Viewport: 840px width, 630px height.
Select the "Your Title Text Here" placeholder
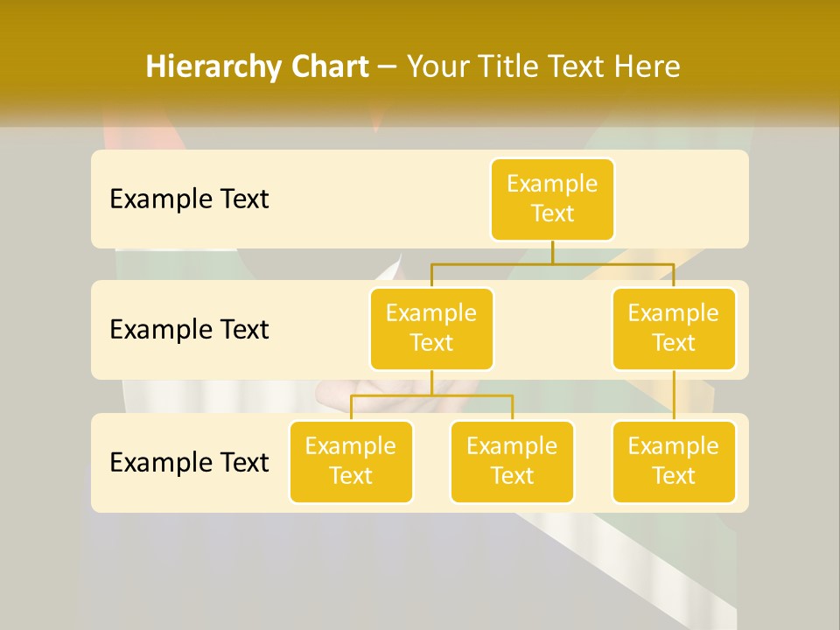tap(543, 66)
